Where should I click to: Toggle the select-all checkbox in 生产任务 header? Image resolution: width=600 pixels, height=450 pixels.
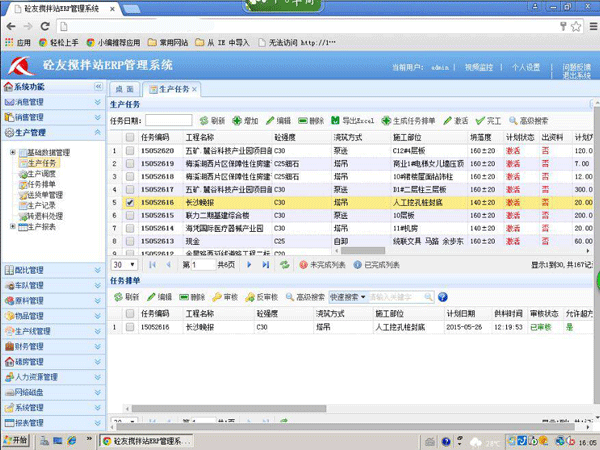pyautogui.click(x=130, y=137)
